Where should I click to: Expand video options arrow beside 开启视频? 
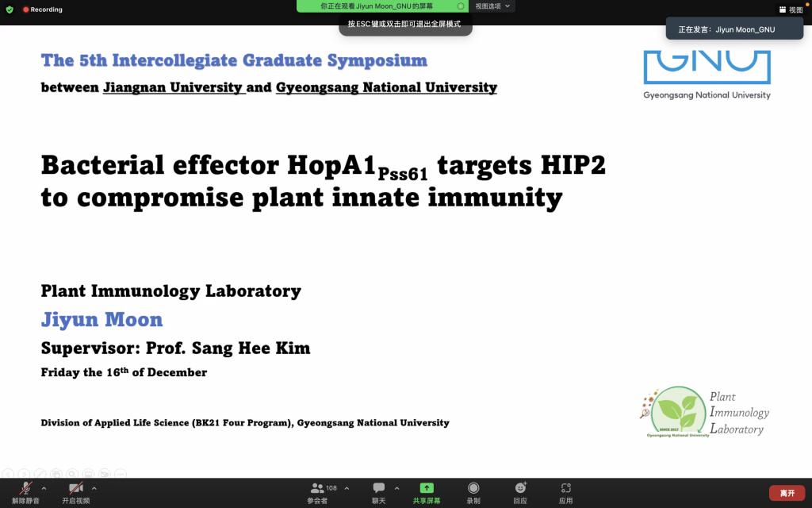click(94, 488)
